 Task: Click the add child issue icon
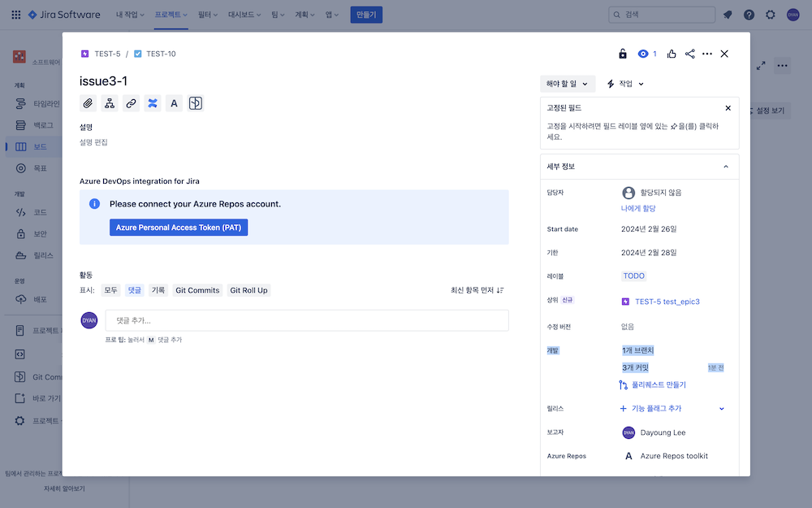(110, 103)
